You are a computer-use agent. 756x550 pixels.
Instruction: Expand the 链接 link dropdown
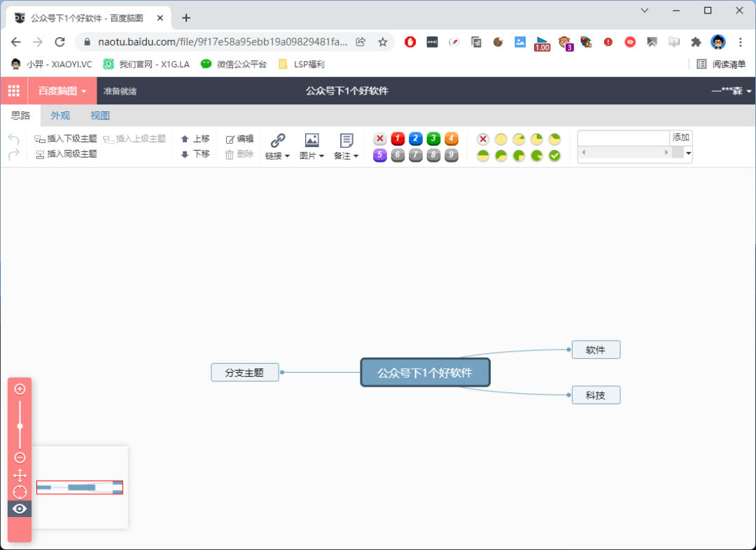[x=278, y=156]
